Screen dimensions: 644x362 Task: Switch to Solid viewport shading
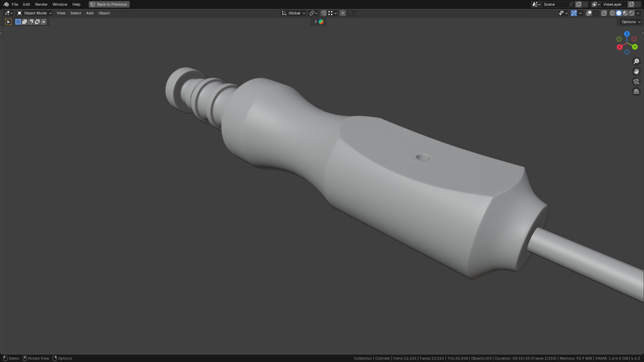[619, 13]
